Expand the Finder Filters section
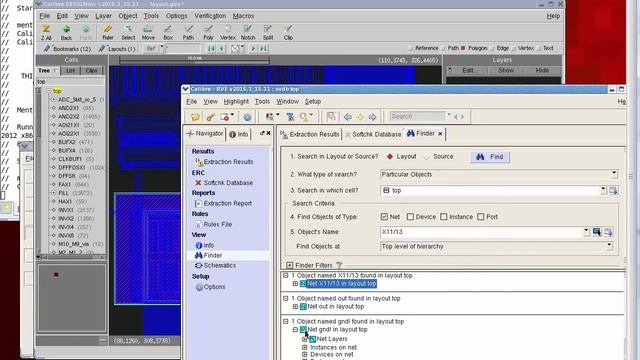The height and width of the screenshot is (360, 640). [x=289, y=265]
